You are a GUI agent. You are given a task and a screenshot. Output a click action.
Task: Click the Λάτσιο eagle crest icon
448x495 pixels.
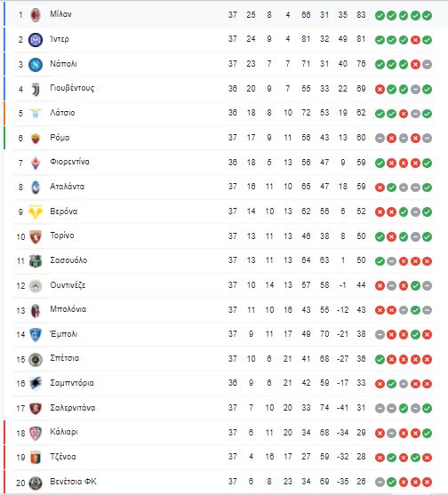(36, 113)
